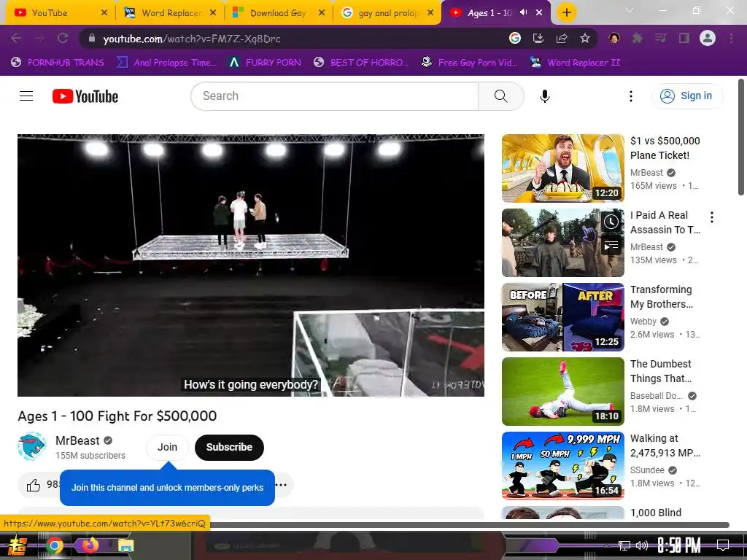Open the Windows Start button
747x560 pixels.
(17, 545)
